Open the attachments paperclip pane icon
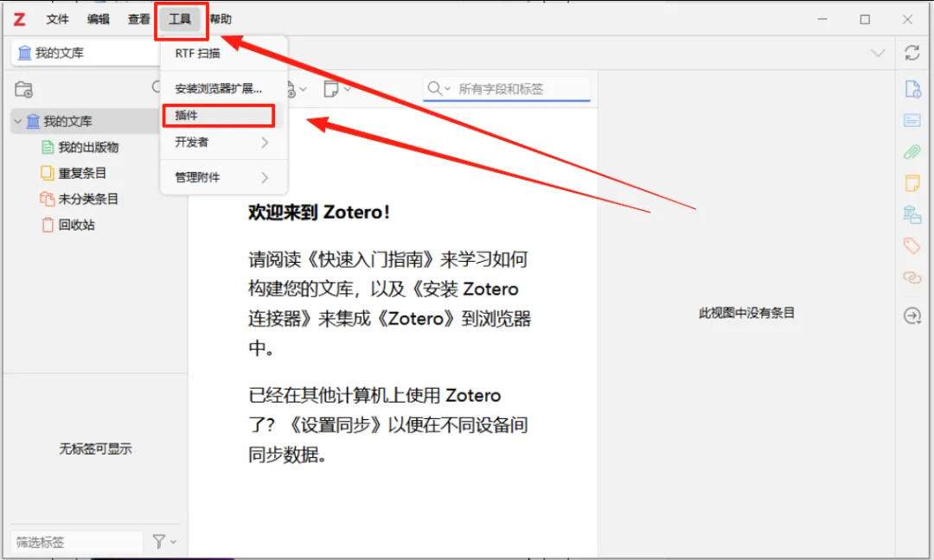The width and height of the screenshot is (934, 560). click(x=912, y=152)
